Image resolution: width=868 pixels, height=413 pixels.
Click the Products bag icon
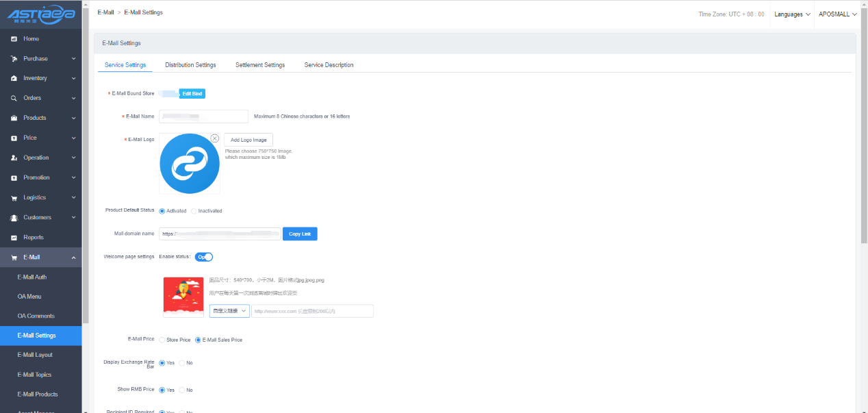[14, 118]
